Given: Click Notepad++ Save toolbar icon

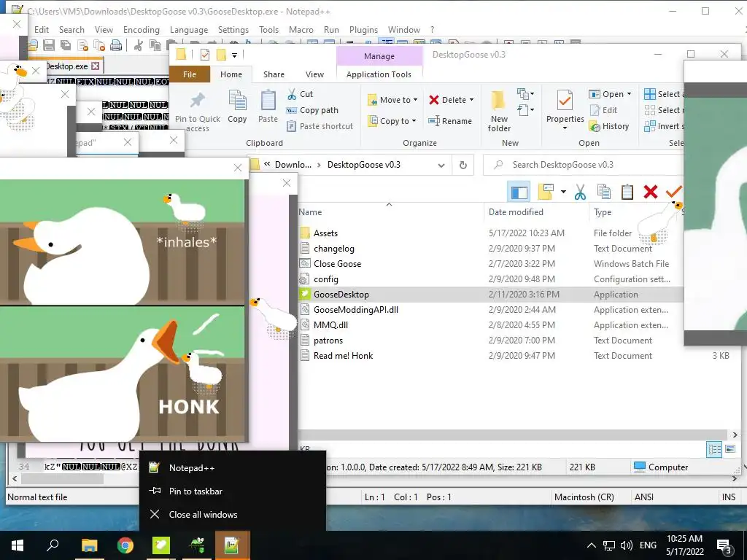Looking at the screenshot, I should pyautogui.click(x=49, y=45).
